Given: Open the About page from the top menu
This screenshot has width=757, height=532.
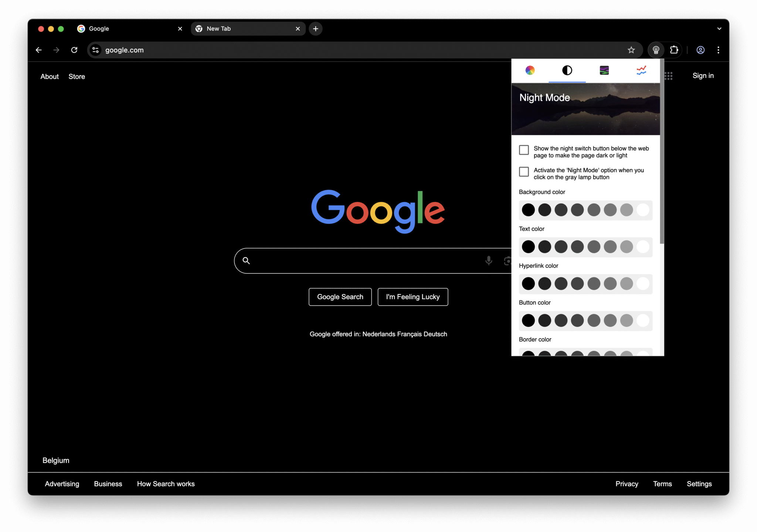Looking at the screenshot, I should [x=50, y=77].
